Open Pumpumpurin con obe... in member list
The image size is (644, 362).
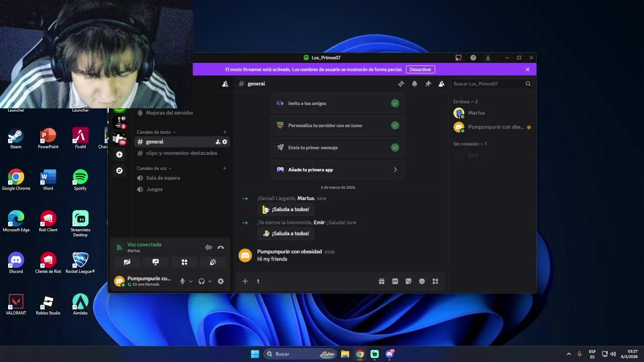coord(493,127)
